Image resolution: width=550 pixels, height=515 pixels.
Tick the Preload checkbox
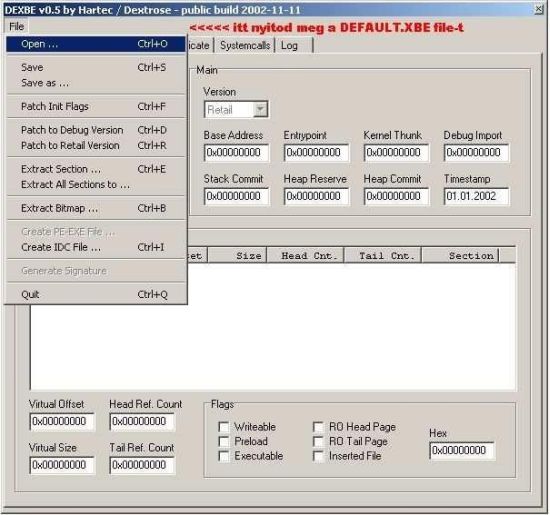pyautogui.click(x=223, y=441)
